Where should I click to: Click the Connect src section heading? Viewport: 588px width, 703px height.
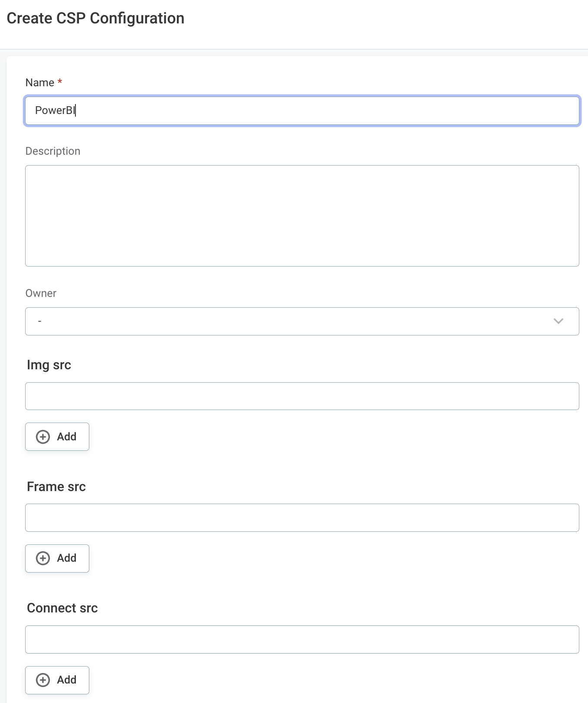point(62,608)
